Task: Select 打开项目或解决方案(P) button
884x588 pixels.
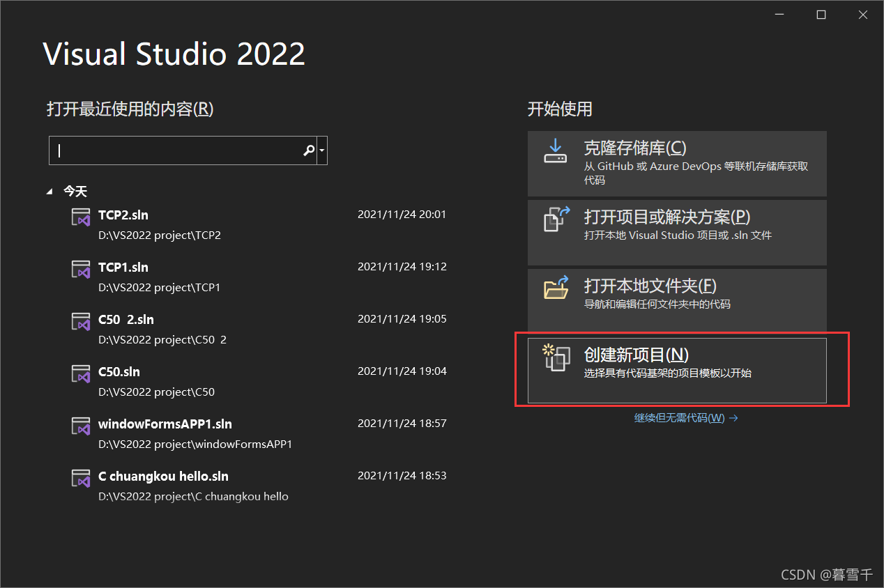Action: tap(677, 232)
